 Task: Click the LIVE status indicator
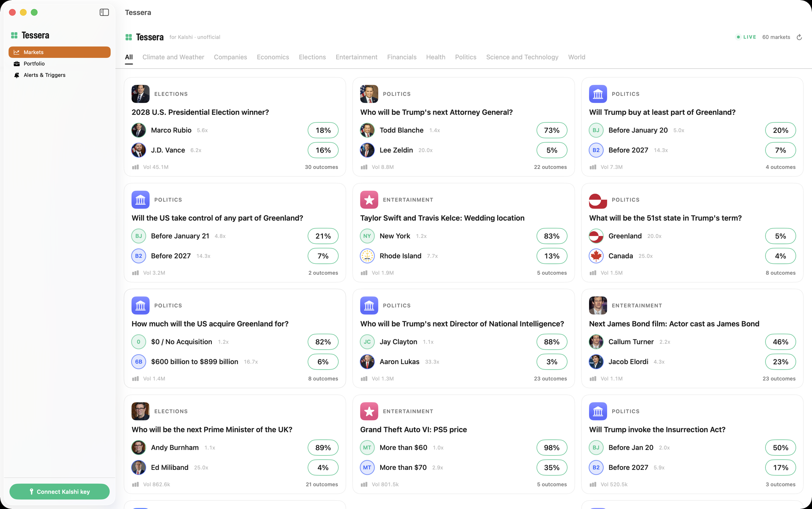coord(746,37)
